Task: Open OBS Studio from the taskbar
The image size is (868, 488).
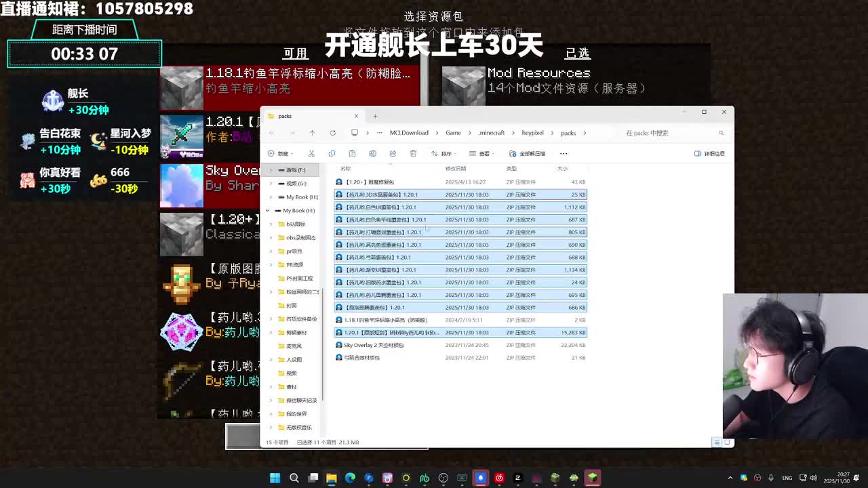Action: [x=443, y=478]
